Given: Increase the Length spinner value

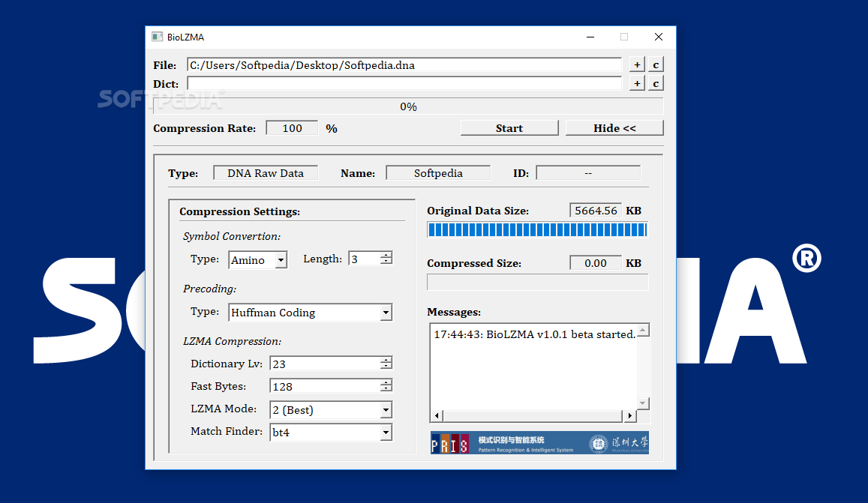Looking at the screenshot, I should (x=386, y=255).
